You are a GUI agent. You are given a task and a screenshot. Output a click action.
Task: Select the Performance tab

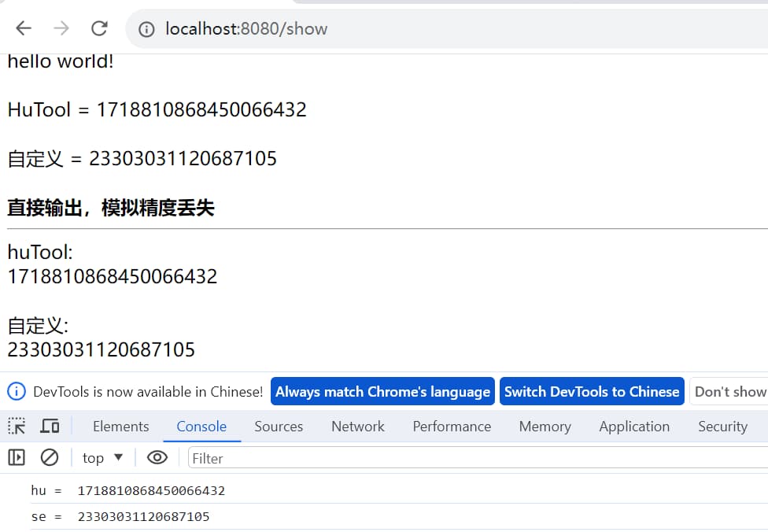452,427
